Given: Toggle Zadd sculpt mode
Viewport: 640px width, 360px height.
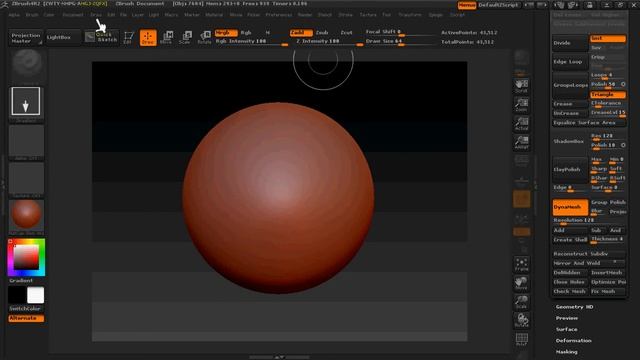Looking at the screenshot, I should (301, 33).
